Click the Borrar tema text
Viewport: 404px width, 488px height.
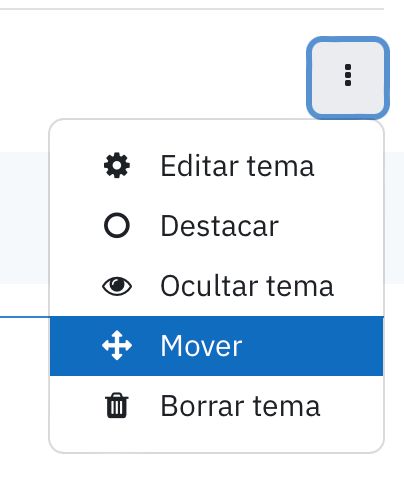[240, 406]
